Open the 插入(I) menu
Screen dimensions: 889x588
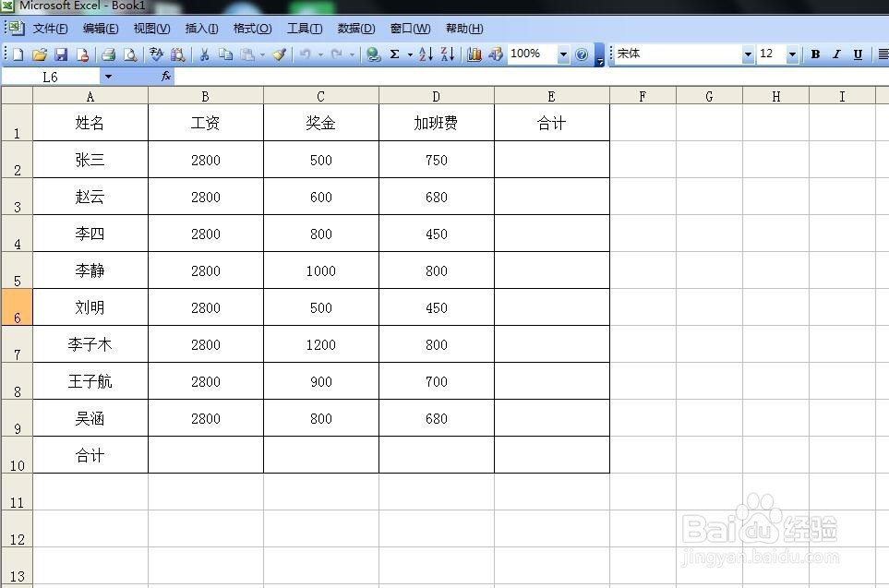pos(201,29)
